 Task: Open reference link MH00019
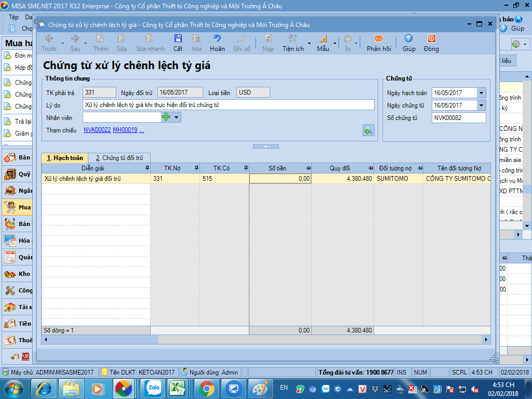tap(125, 130)
